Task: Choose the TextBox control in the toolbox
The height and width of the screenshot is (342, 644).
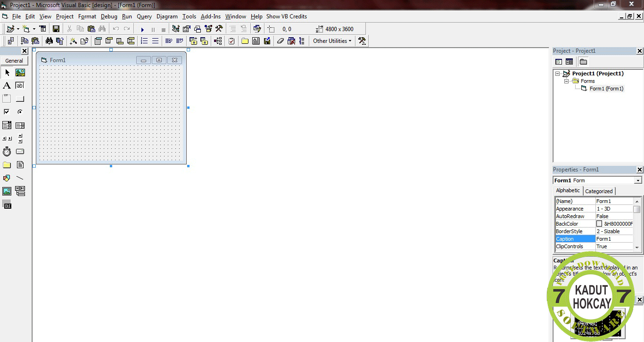Action: (20, 86)
